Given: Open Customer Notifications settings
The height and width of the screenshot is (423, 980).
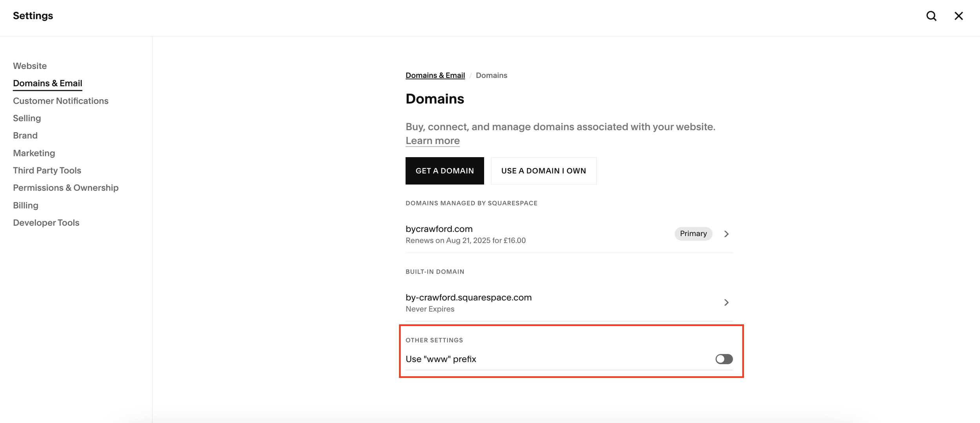Looking at the screenshot, I should (x=61, y=101).
